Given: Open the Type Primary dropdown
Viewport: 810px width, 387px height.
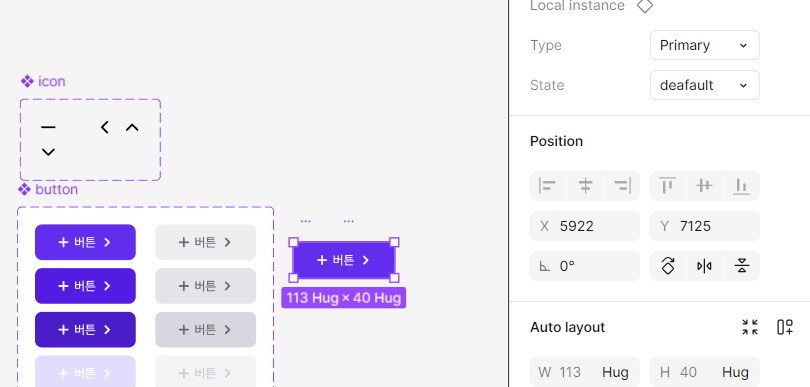Looking at the screenshot, I should [x=705, y=45].
